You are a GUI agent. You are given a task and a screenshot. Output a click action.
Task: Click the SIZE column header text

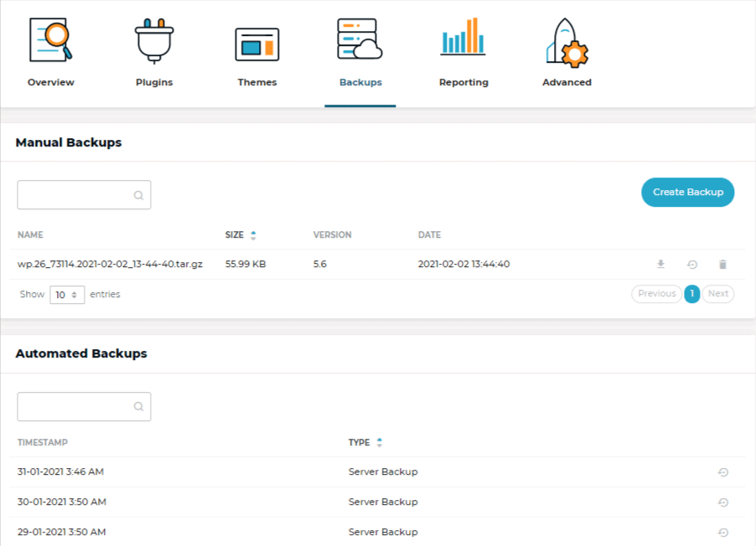tap(235, 235)
